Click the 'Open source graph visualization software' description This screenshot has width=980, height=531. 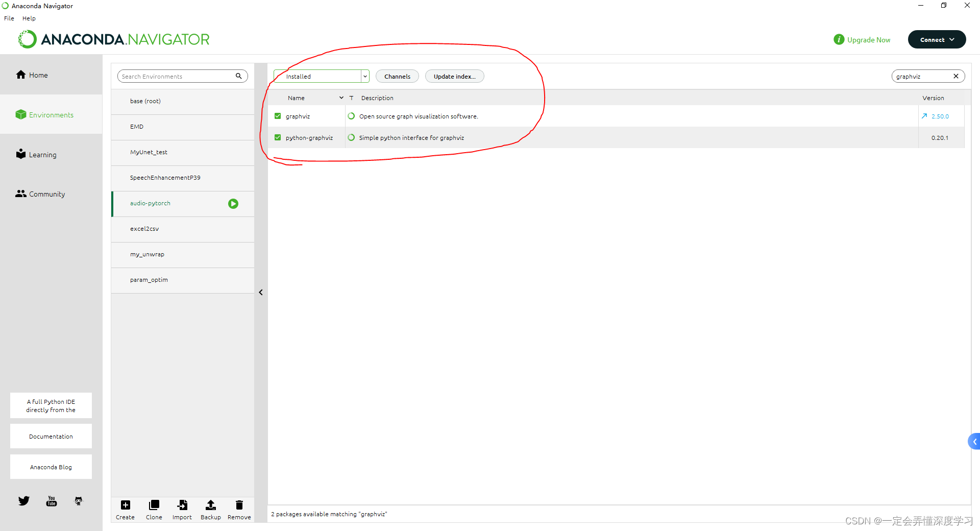[419, 116]
